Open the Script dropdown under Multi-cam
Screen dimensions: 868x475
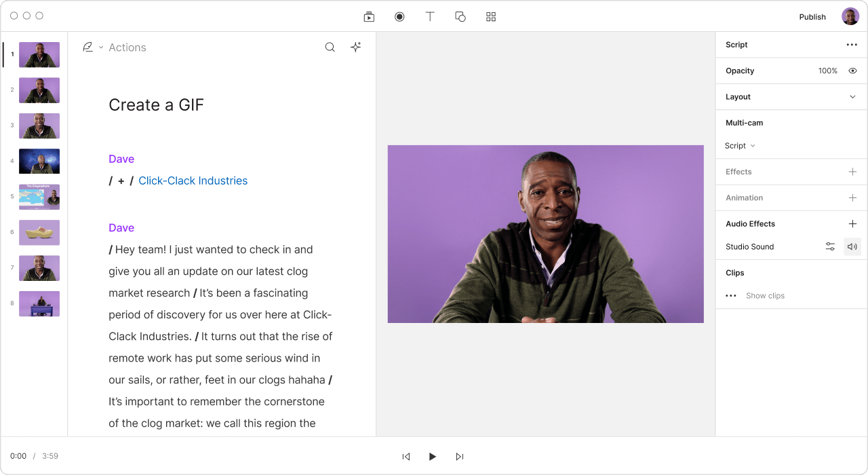click(x=740, y=145)
